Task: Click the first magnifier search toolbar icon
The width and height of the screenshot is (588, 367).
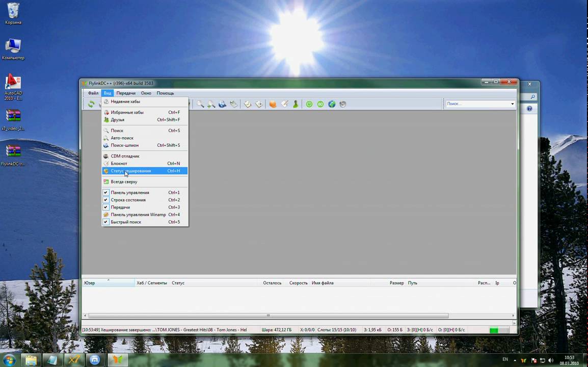Action: click(x=200, y=104)
